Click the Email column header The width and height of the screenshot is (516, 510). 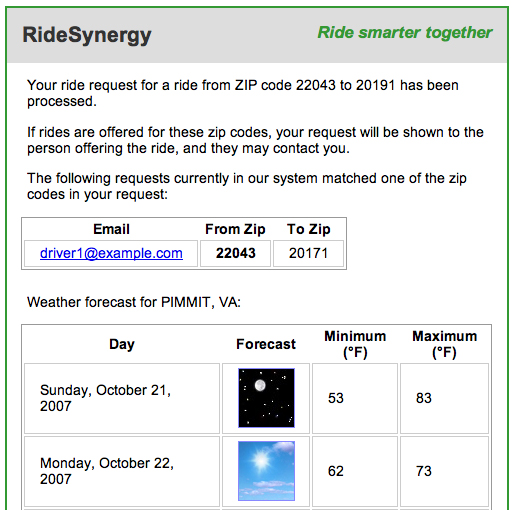tap(111, 229)
